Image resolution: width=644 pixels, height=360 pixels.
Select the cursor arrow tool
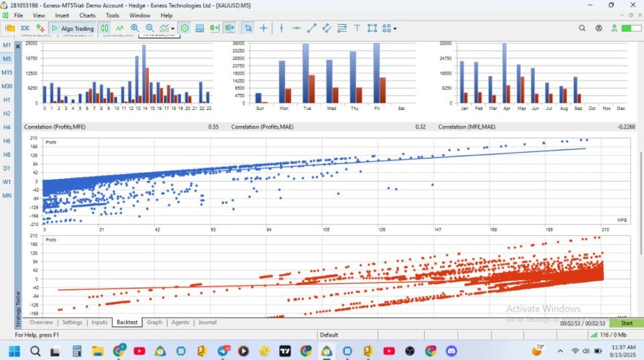248,28
